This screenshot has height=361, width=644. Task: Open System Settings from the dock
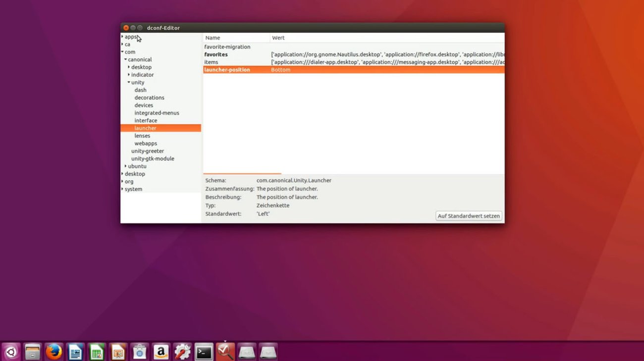182,351
